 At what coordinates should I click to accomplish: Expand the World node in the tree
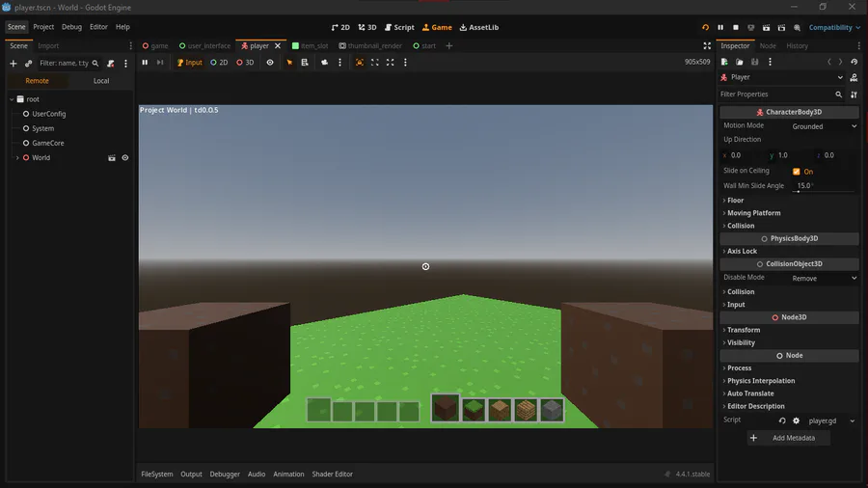tap(17, 158)
